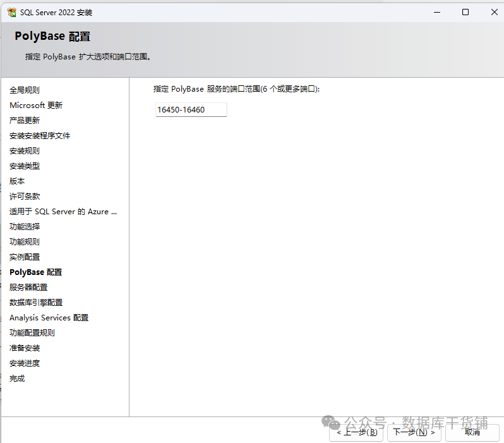Image resolution: width=504 pixels, height=443 pixels.
Task: Click the 上一步(B) back button
Action: point(356,432)
